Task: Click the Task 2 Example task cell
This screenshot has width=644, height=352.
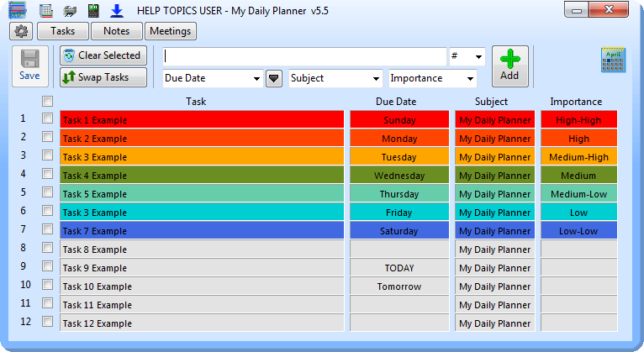Action: coord(202,138)
